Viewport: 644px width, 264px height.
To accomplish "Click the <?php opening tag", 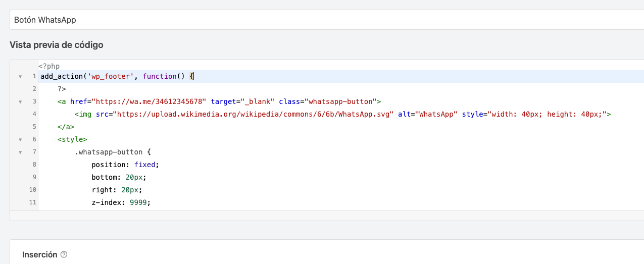I will pos(49,66).
